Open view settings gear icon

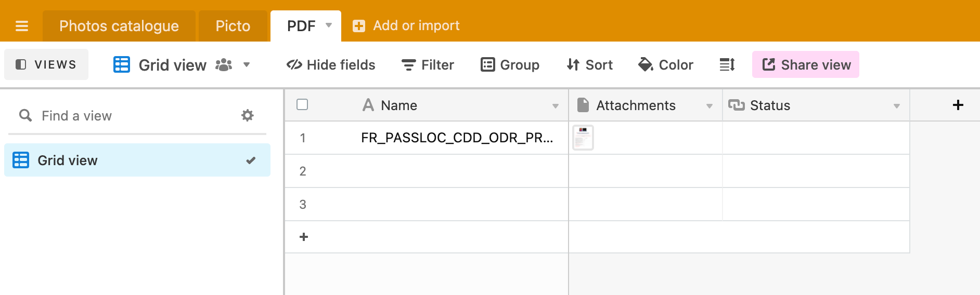click(248, 115)
